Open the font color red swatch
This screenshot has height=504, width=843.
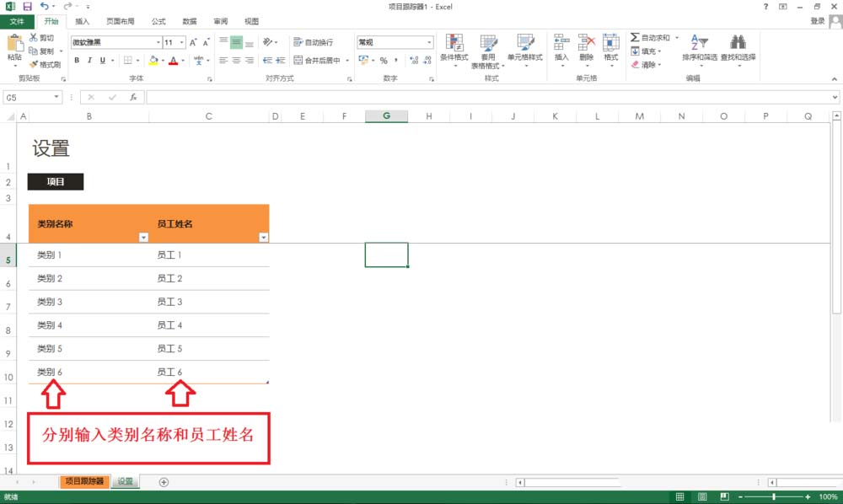(x=172, y=60)
